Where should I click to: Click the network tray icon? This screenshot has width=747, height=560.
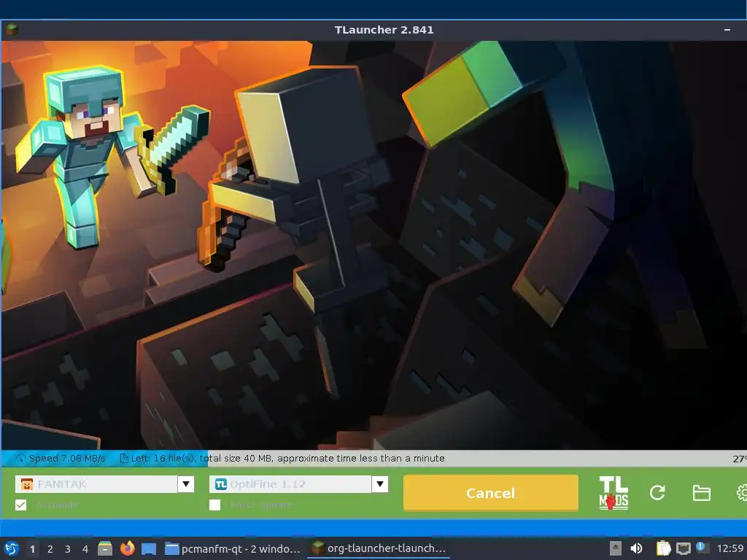[x=683, y=548]
